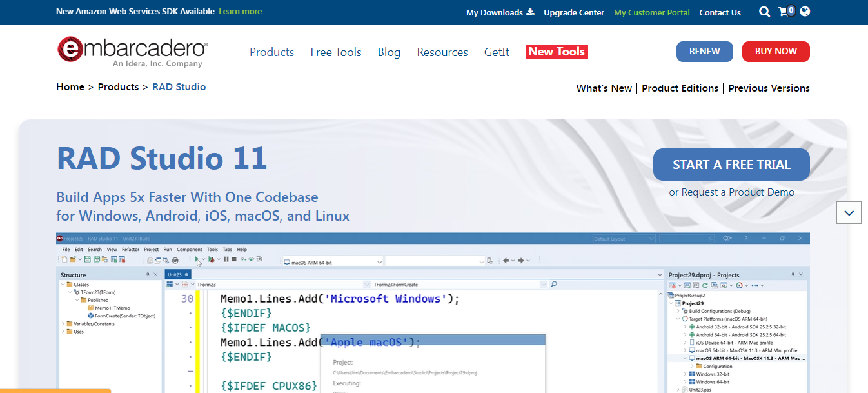Collapse the Target Platforms node
868x393 pixels.
678,319
